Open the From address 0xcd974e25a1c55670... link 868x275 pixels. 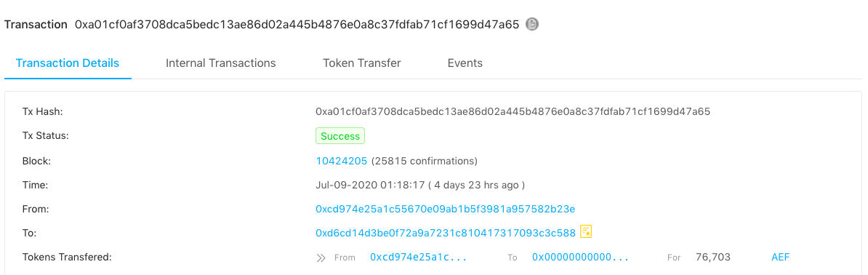pyautogui.click(x=446, y=209)
